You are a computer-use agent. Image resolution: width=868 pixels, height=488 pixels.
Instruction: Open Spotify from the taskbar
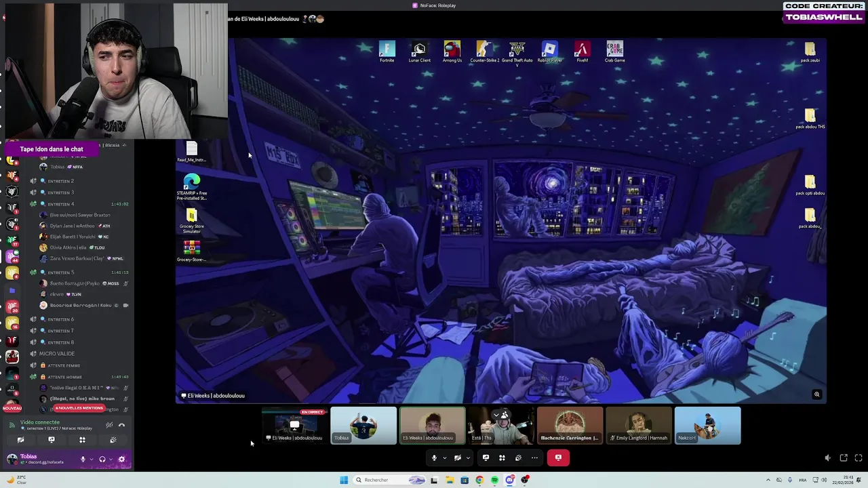pyautogui.click(x=494, y=480)
